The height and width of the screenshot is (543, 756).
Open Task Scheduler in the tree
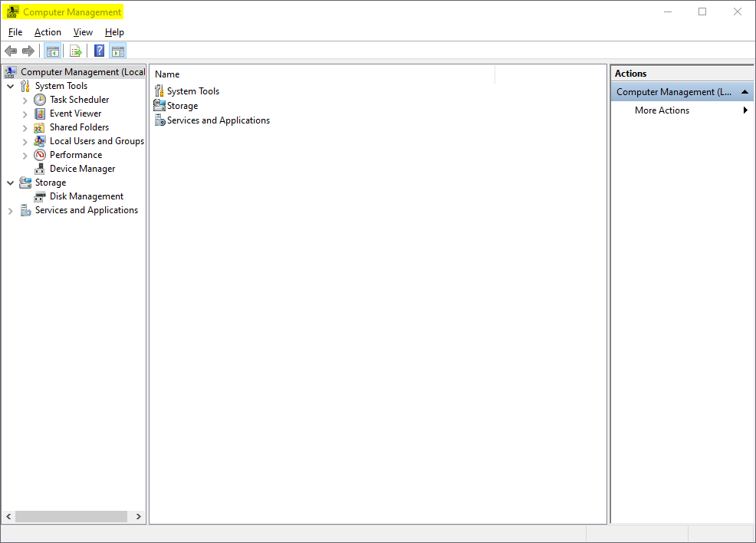79,100
